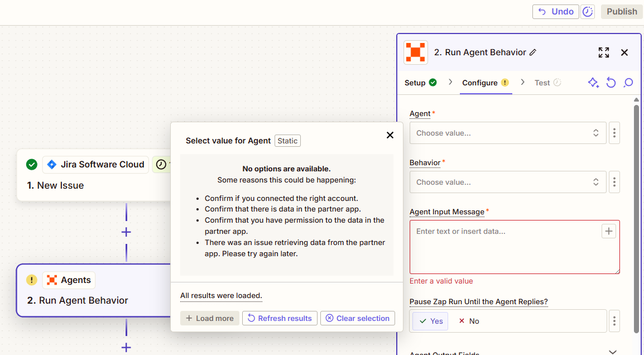This screenshot has height=355, width=644.
Task: Switch to the Test tab
Action: point(547,83)
